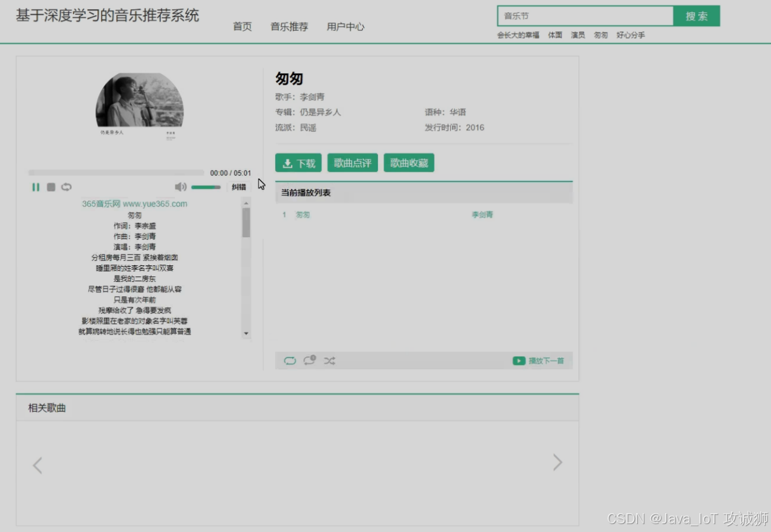Seek on the song progress bar
This screenshot has height=532, width=771.
(116, 172)
